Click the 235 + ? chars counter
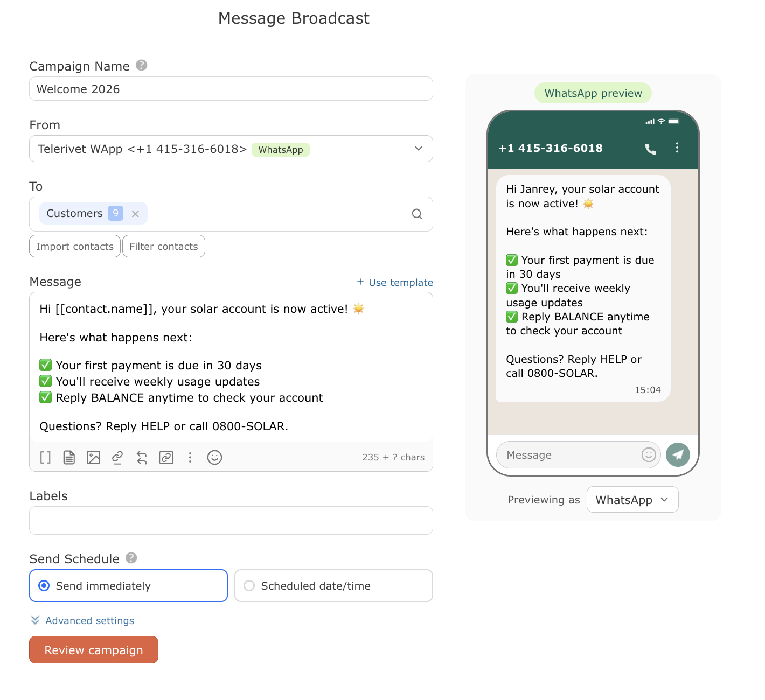This screenshot has height=700, width=765. (x=393, y=457)
